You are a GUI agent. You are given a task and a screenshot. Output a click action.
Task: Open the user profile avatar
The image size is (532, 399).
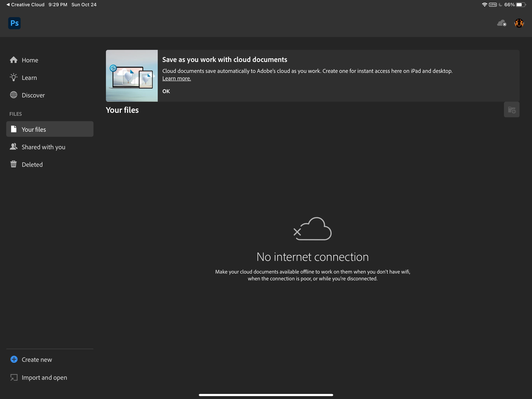(x=519, y=23)
